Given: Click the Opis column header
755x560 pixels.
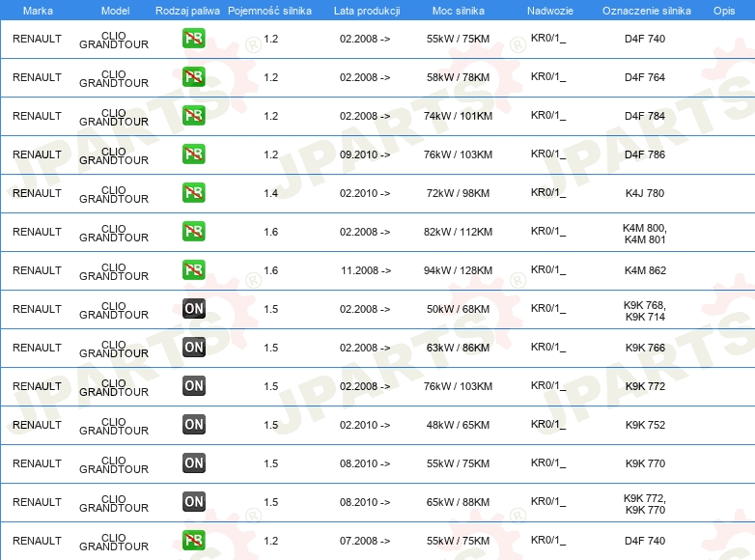Looking at the screenshot, I should pyautogui.click(x=724, y=11).
